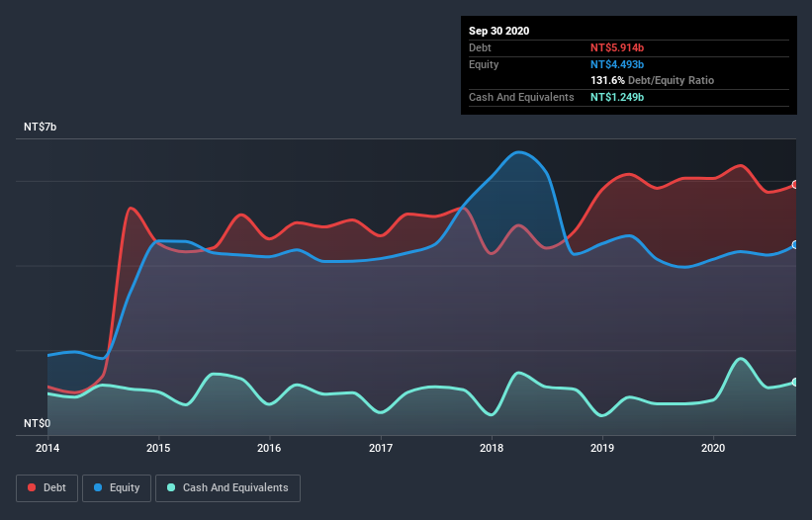This screenshot has width=812, height=520.
Task: Select the 2015 x-axis label
Action: (158, 448)
